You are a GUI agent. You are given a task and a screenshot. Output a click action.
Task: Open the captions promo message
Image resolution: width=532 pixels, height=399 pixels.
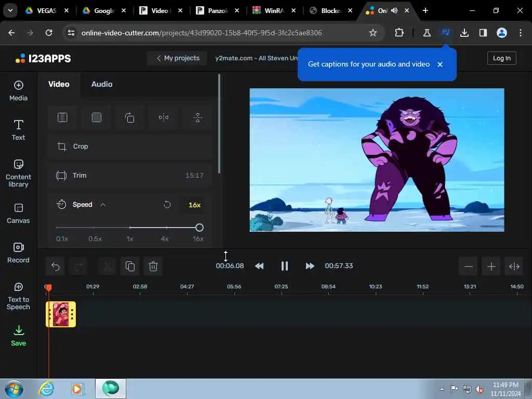pyautogui.click(x=368, y=64)
